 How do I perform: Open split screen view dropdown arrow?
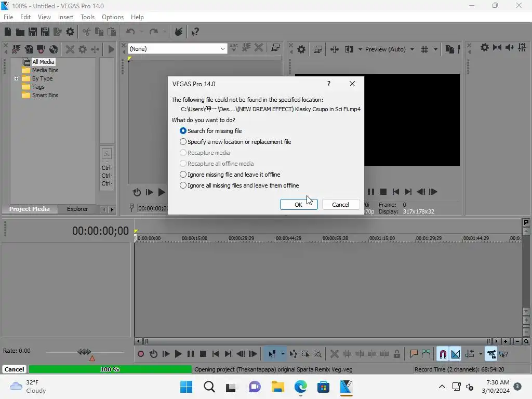[360, 49]
